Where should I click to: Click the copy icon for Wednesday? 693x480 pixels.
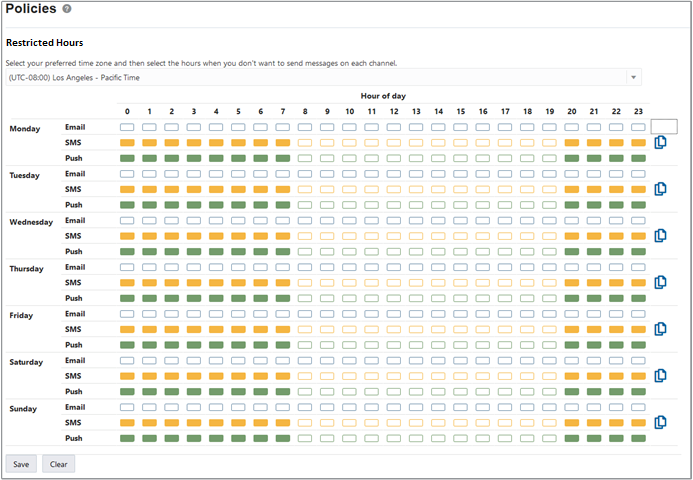coord(660,236)
